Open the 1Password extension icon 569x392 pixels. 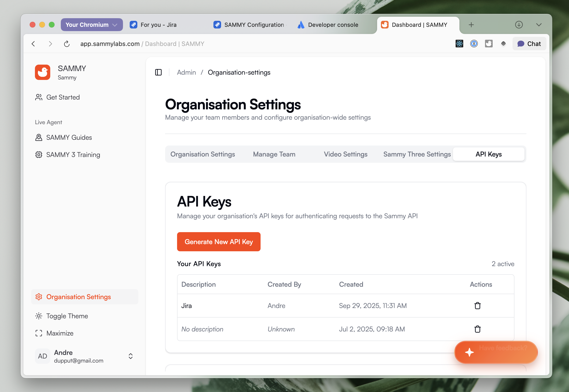pos(474,44)
